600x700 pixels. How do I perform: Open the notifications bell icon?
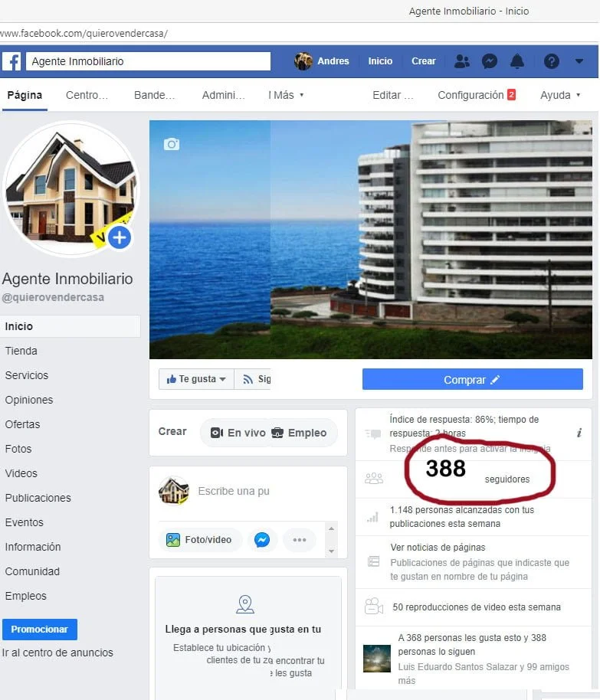[517, 61]
